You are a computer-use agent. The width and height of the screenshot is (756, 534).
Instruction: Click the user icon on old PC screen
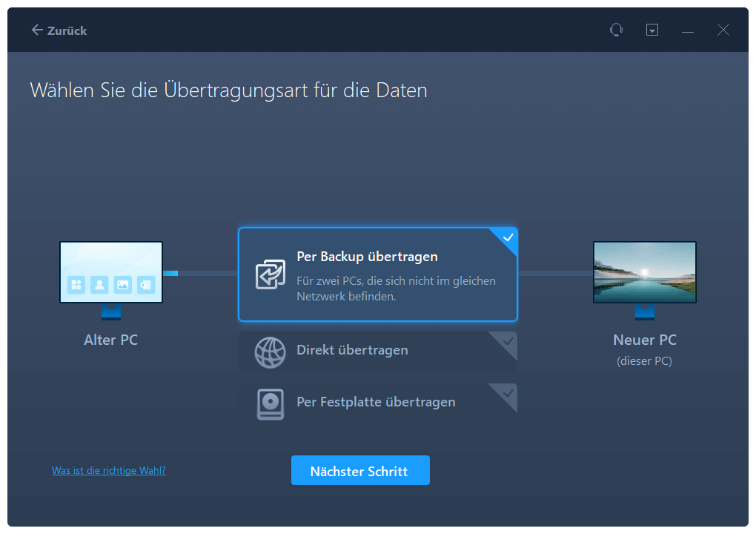(99, 285)
